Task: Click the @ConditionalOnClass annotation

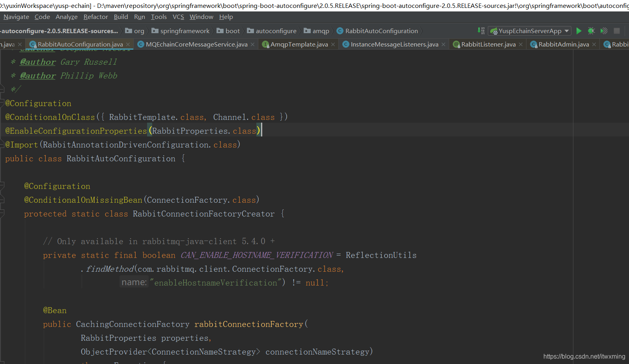Action: pos(50,117)
